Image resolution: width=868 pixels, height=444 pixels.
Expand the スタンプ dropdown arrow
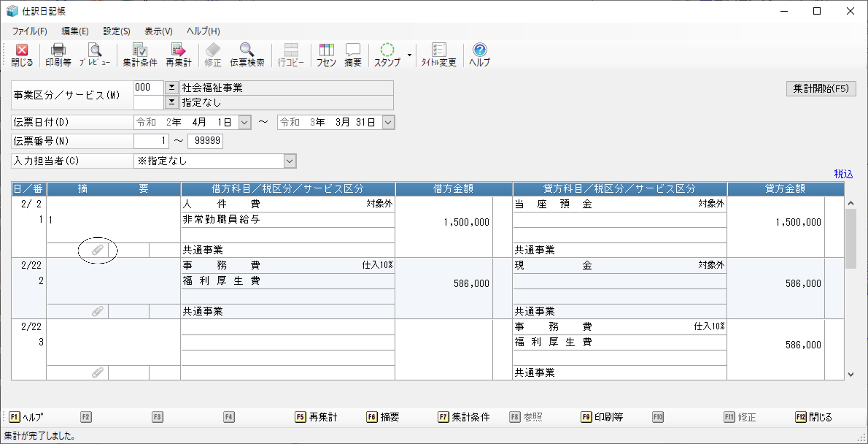[409, 55]
